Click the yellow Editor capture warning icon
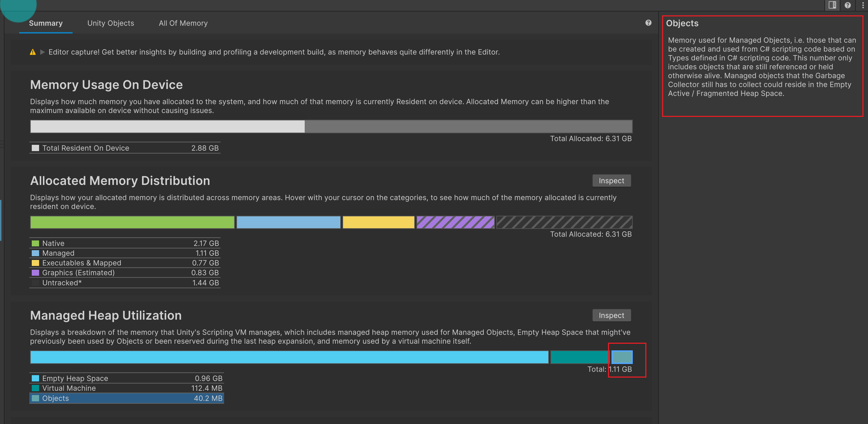The image size is (868, 424). coord(33,52)
